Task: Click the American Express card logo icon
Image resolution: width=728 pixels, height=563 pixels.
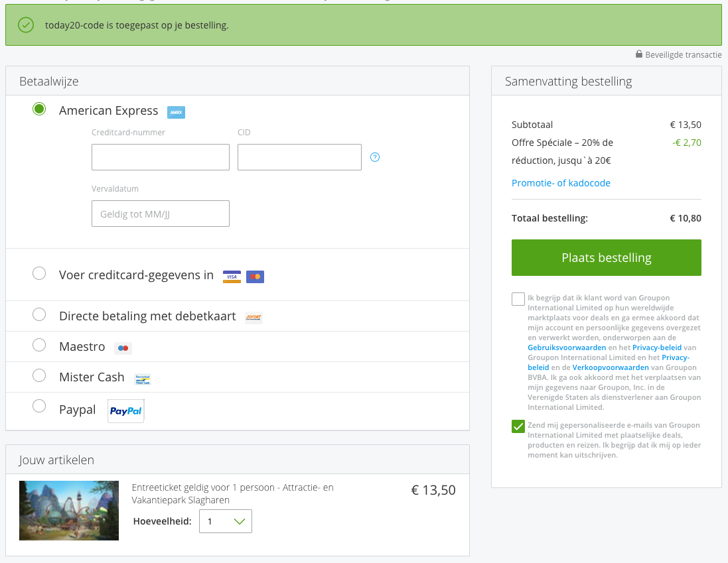Action: 176,112
